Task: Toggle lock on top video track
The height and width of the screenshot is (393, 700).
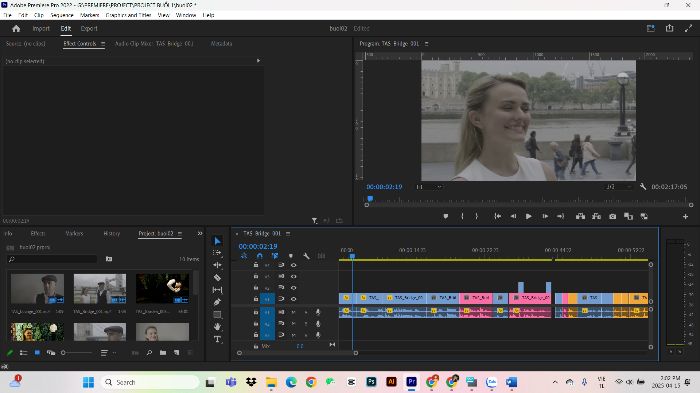Action: pyautogui.click(x=256, y=265)
